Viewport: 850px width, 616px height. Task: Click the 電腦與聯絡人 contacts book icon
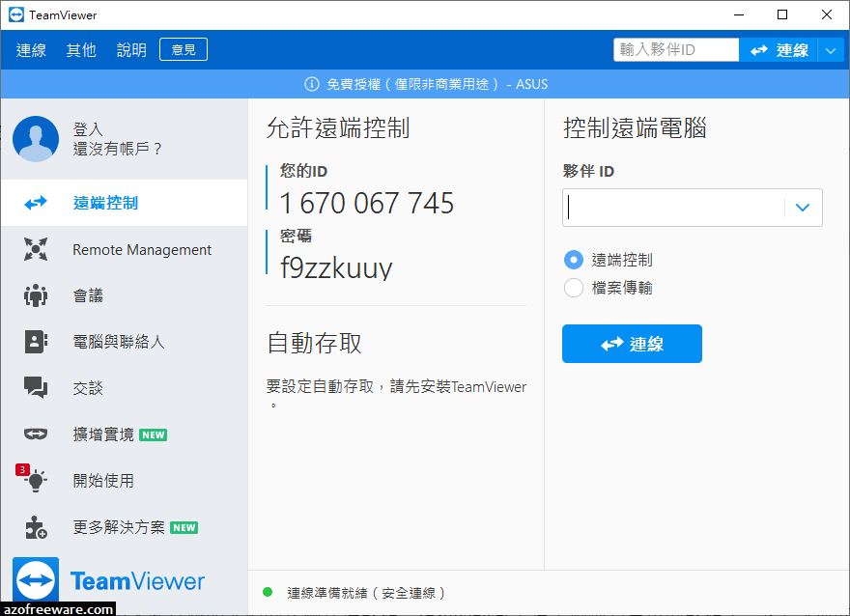click(x=36, y=342)
